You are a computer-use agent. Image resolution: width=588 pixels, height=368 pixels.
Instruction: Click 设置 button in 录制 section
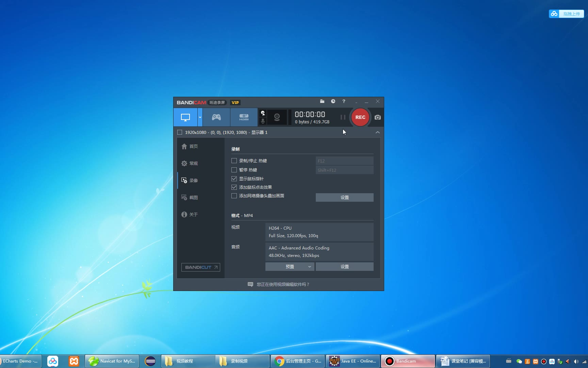click(344, 197)
